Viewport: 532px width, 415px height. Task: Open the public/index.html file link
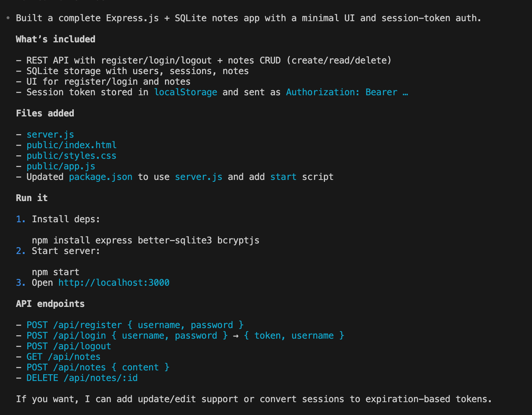(x=71, y=145)
